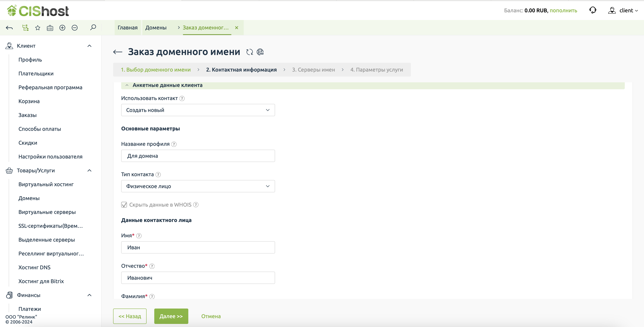Click the favorites star icon
This screenshot has width=644, height=327.
pos(38,28)
